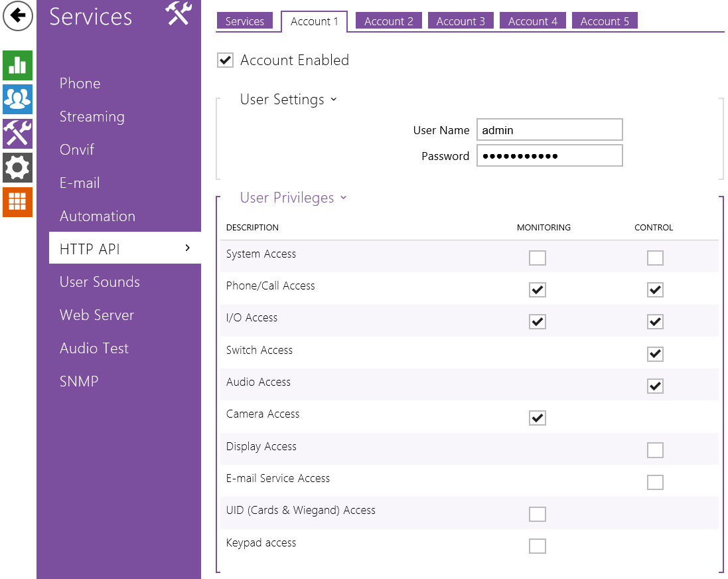Open the gear system settings icon

click(17, 167)
